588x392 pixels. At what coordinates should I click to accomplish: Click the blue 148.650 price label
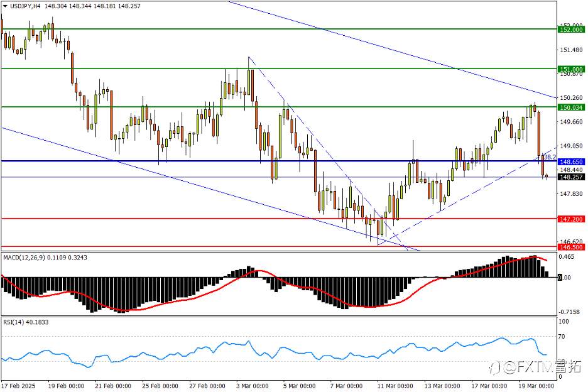pyautogui.click(x=571, y=161)
